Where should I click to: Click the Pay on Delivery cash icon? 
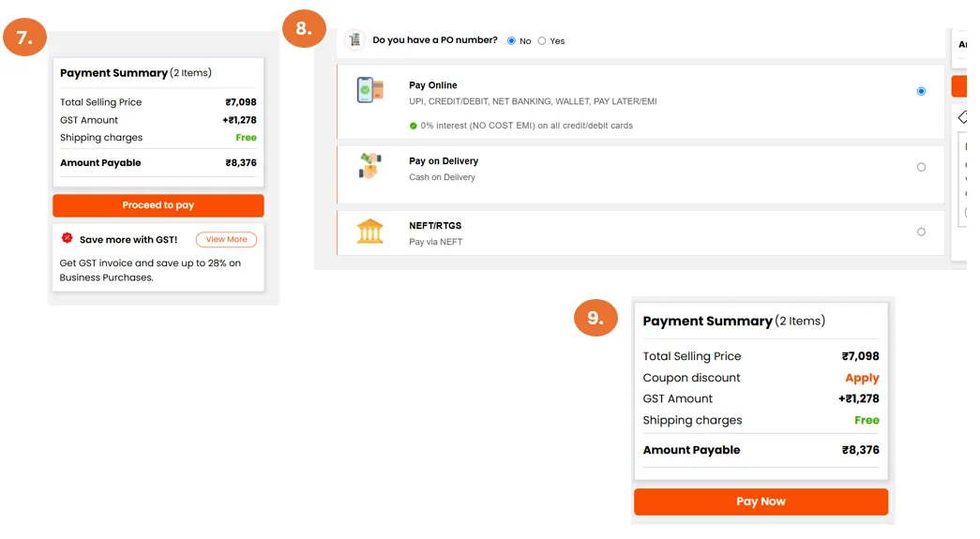369,167
